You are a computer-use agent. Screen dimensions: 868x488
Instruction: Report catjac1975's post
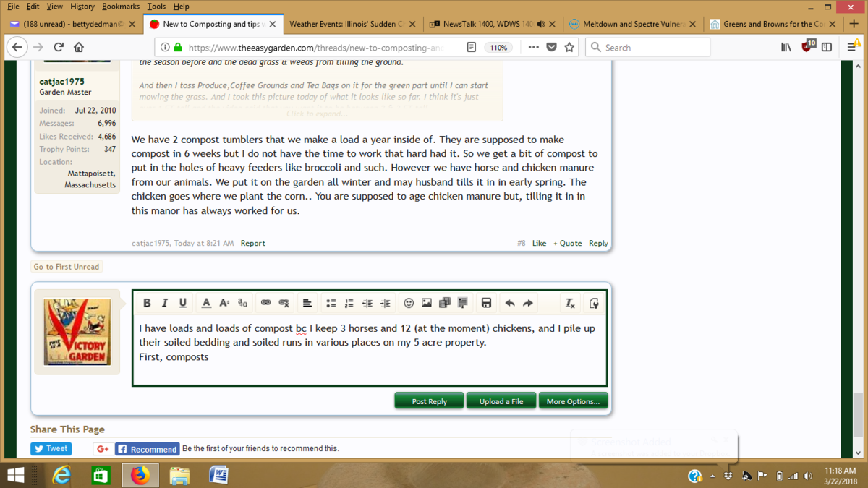click(253, 243)
